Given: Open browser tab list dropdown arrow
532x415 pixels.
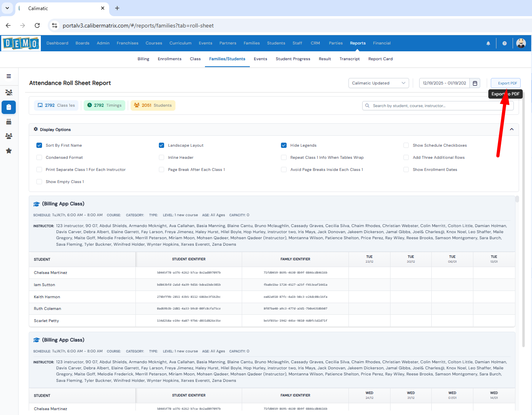Looking at the screenshot, I should click(7, 8).
